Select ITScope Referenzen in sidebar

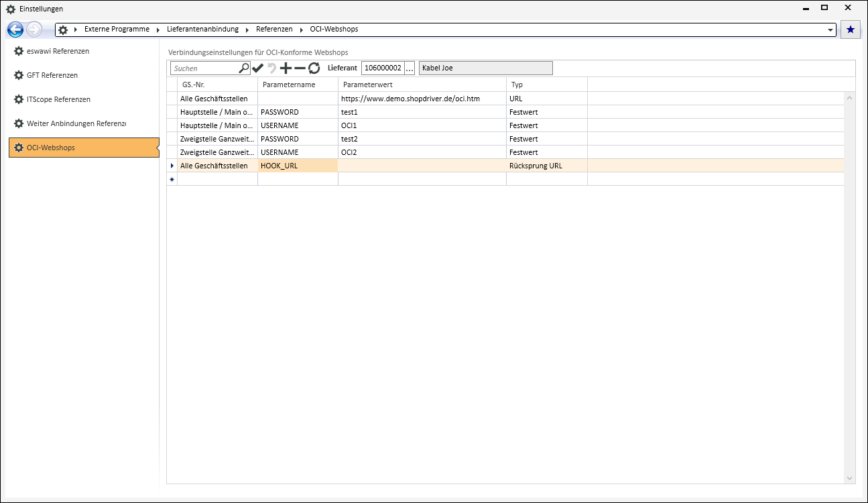(x=84, y=99)
